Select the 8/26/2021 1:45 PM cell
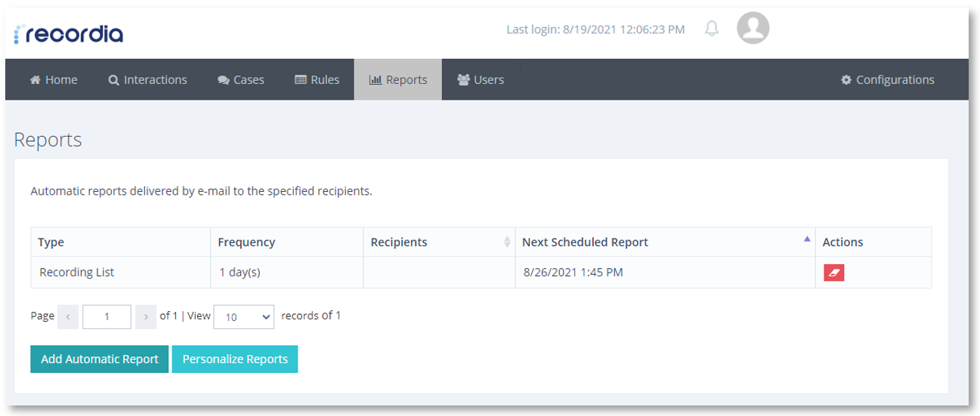Image resolution: width=980 pixels, height=416 pixels. tap(665, 273)
